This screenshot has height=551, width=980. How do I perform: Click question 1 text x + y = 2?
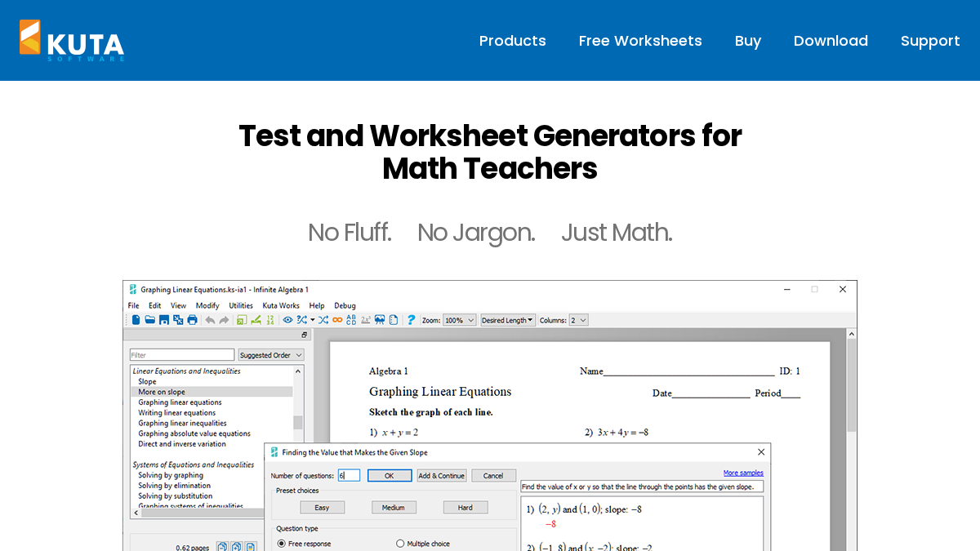pos(399,433)
